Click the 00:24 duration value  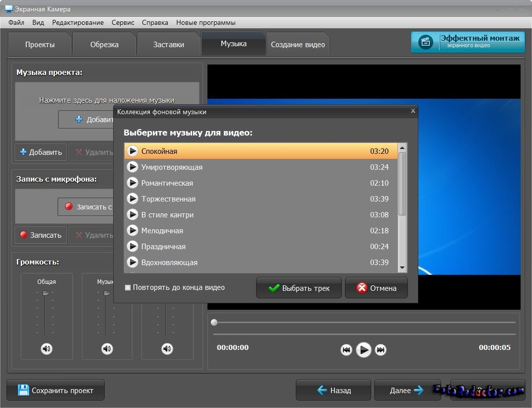pos(379,246)
